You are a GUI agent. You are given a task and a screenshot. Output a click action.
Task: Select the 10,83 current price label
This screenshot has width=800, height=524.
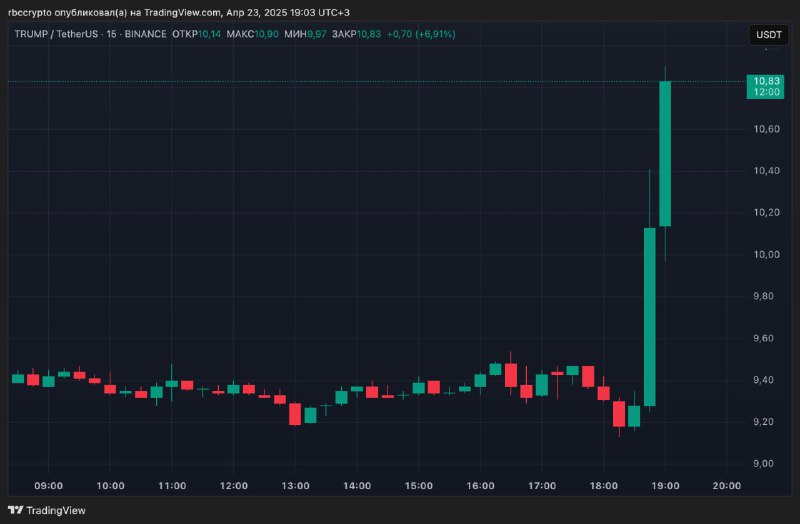coord(766,81)
